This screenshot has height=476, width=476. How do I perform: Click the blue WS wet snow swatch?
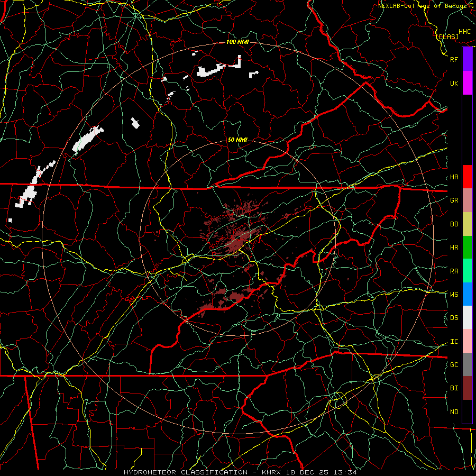coord(467,294)
